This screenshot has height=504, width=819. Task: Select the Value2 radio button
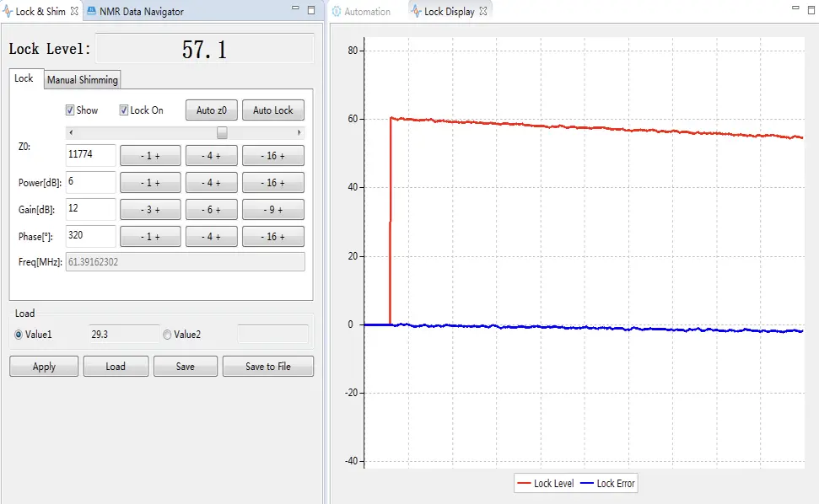[167, 335]
